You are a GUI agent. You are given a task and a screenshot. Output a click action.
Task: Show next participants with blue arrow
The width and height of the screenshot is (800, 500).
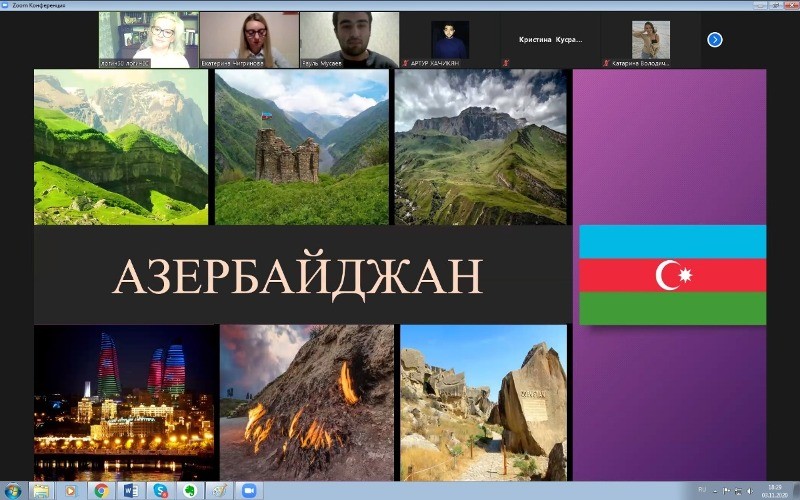click(714, 40)
